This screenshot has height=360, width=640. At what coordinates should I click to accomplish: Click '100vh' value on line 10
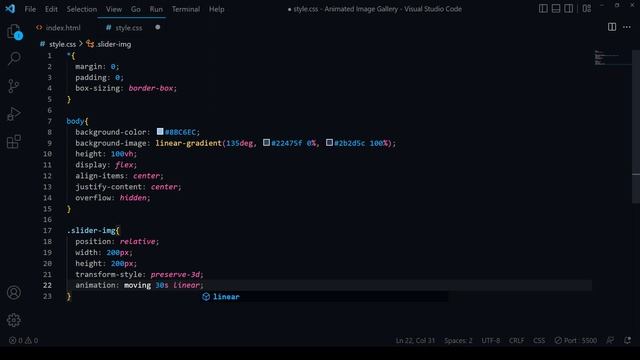click(x=122, y=154)
